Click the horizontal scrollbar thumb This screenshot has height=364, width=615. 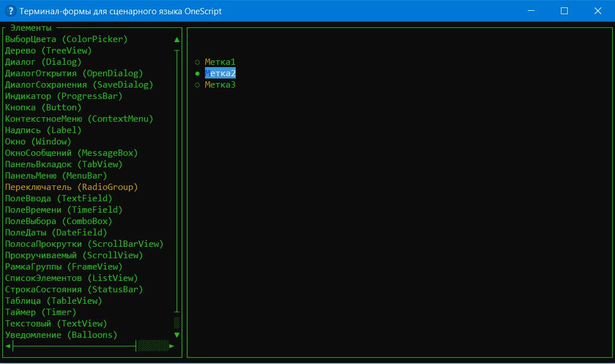point(153,346)
